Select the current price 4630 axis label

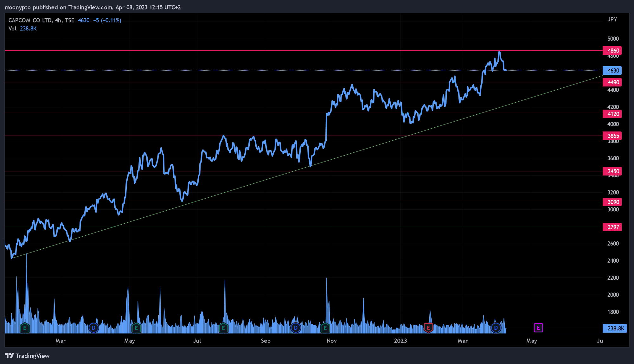click(x=612, y=71)
